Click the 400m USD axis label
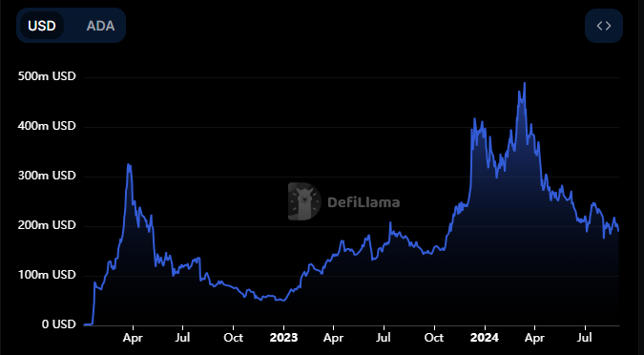Screen dimensions: 644x355 coord(47,126)
